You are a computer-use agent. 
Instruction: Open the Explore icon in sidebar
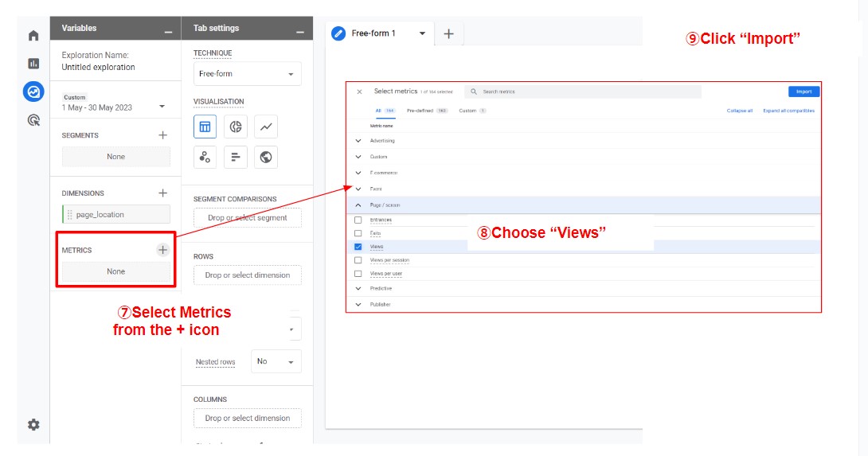click(33, 92)
